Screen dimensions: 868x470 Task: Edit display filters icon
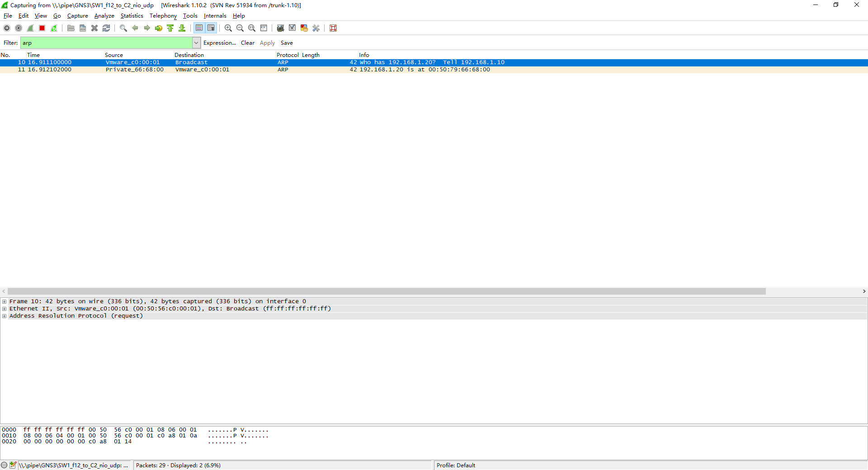coord(292,28)
